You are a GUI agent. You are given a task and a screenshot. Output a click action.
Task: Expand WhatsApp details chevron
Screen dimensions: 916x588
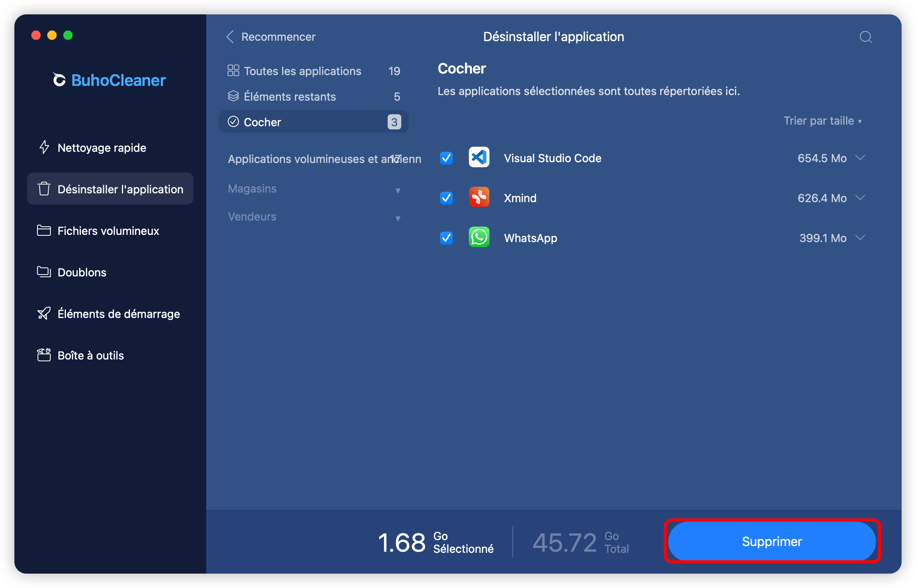[x=860, y=238]
